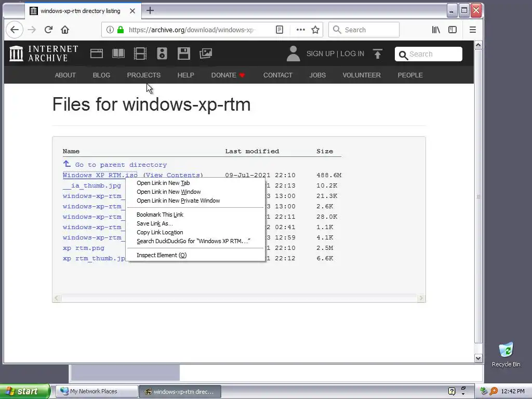Click the Windows XP RTM.iso file link
Image resolution: width=532 pixels, height=399 pixels.
100,175
